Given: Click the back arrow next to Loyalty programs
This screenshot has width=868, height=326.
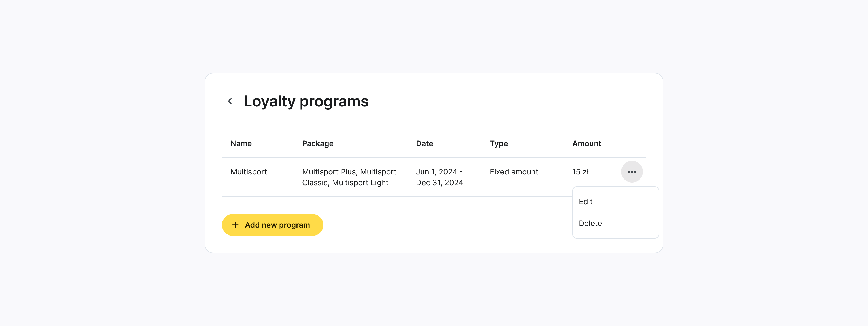Looking at the screenshot, I should [230, 101].
